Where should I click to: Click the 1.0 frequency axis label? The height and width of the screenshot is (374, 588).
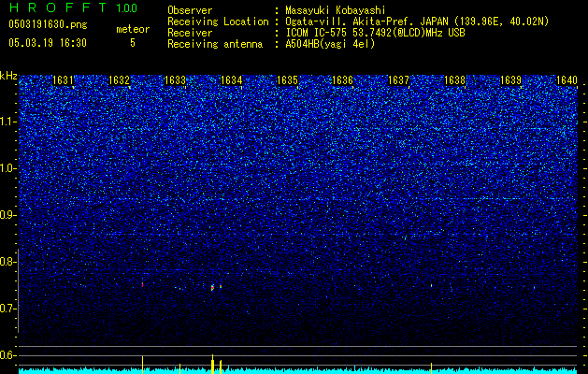point(7,168)
